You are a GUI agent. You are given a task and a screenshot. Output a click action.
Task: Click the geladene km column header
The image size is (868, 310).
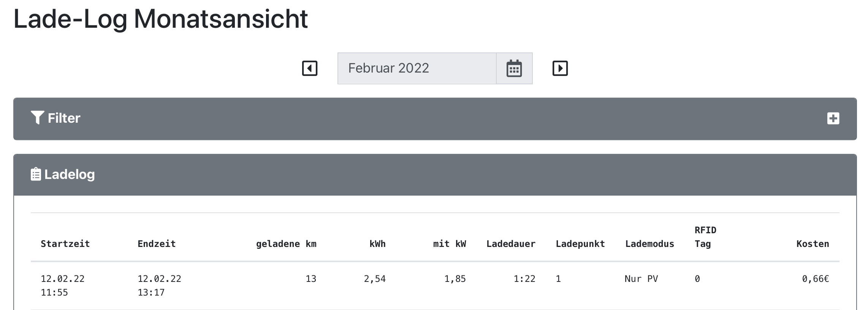[x=286, y=244]
